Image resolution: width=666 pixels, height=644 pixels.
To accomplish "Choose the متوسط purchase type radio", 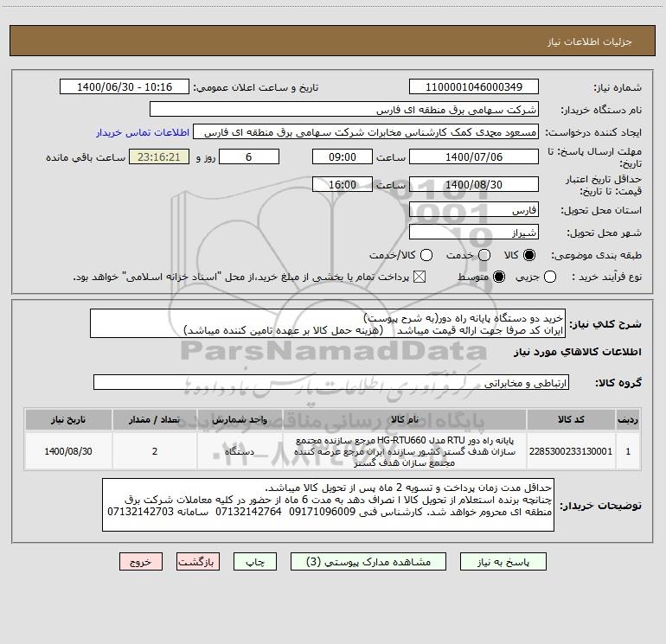I will [x=499, y=277].
